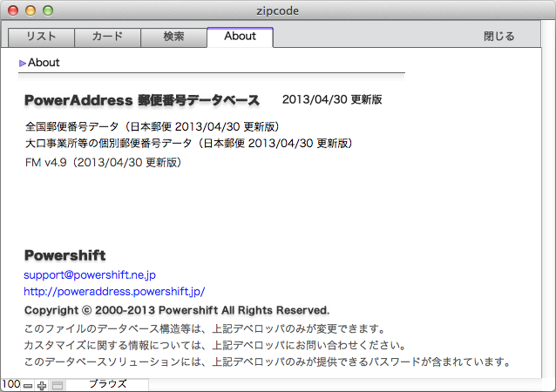Click the Copyright 2000-2013 Powershift text

(x=176, y=310)
